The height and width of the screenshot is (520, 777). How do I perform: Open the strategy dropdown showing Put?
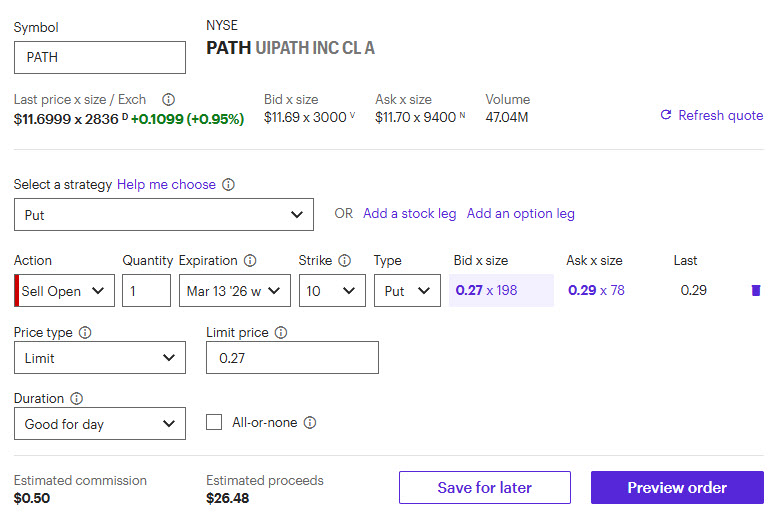[x=164, y=214]
